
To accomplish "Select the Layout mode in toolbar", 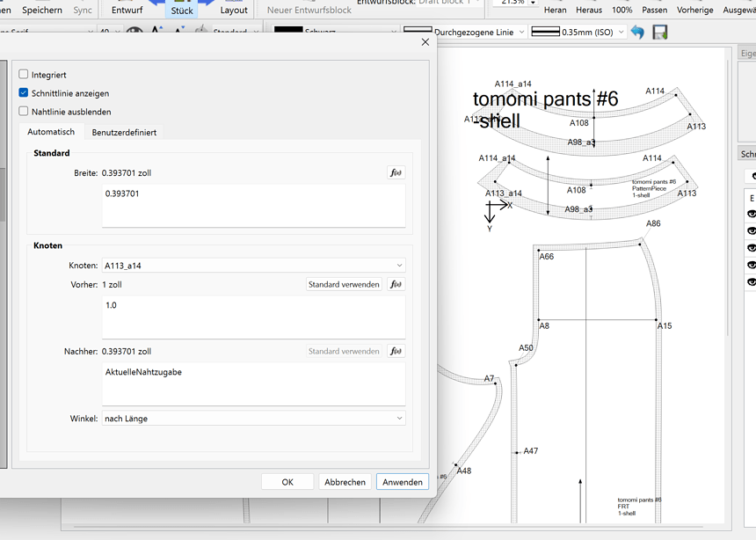I will [x=233, y=11].
